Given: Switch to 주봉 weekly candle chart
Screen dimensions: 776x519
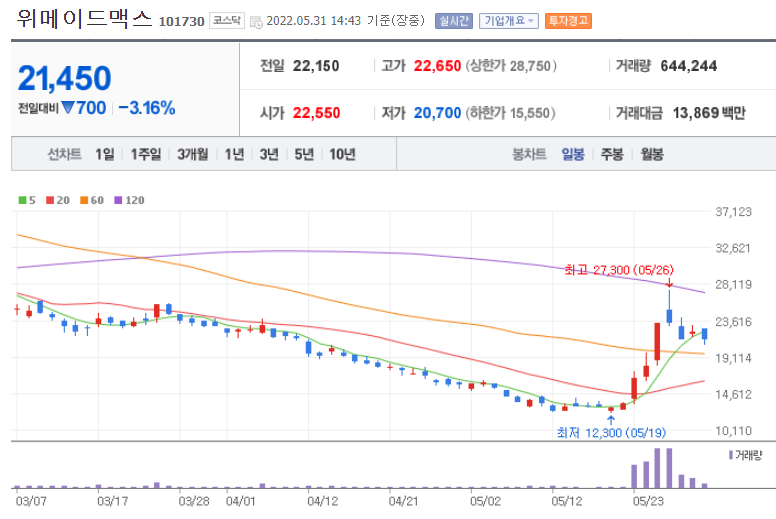Looking at the screenshot, I should click(x=612, y=154).
